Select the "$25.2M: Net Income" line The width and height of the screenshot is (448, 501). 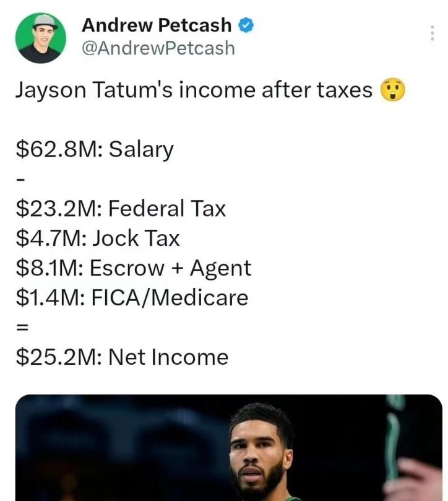pos(122,357)
